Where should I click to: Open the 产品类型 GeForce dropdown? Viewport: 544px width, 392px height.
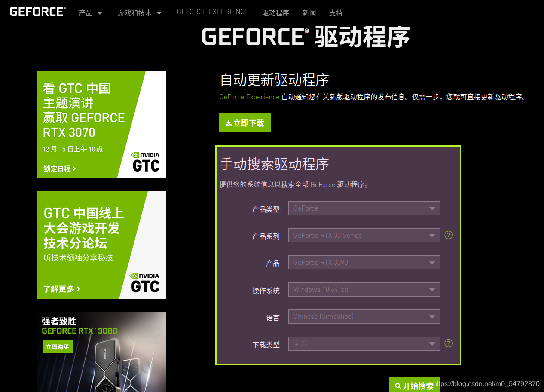(364, 208)
